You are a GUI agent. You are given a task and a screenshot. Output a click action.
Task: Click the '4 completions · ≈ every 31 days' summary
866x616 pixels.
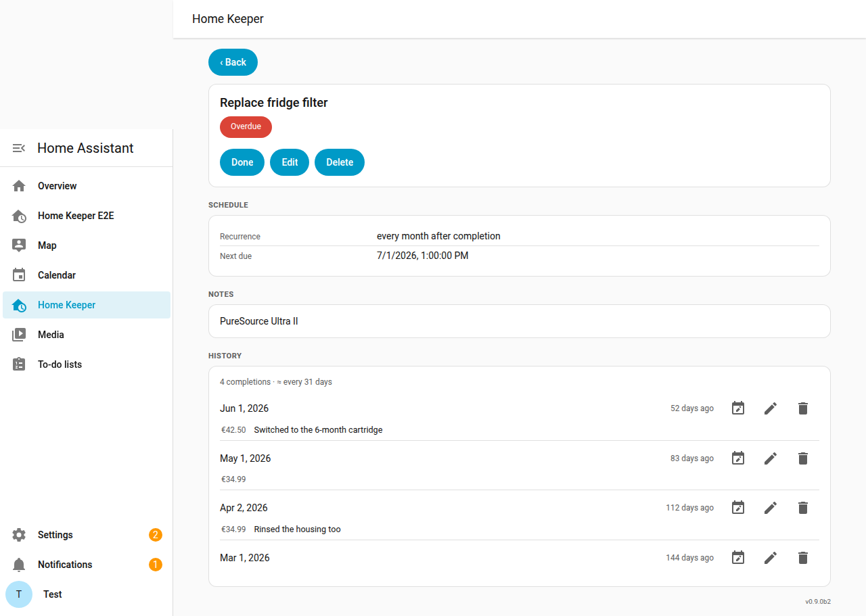click(276, 382)
